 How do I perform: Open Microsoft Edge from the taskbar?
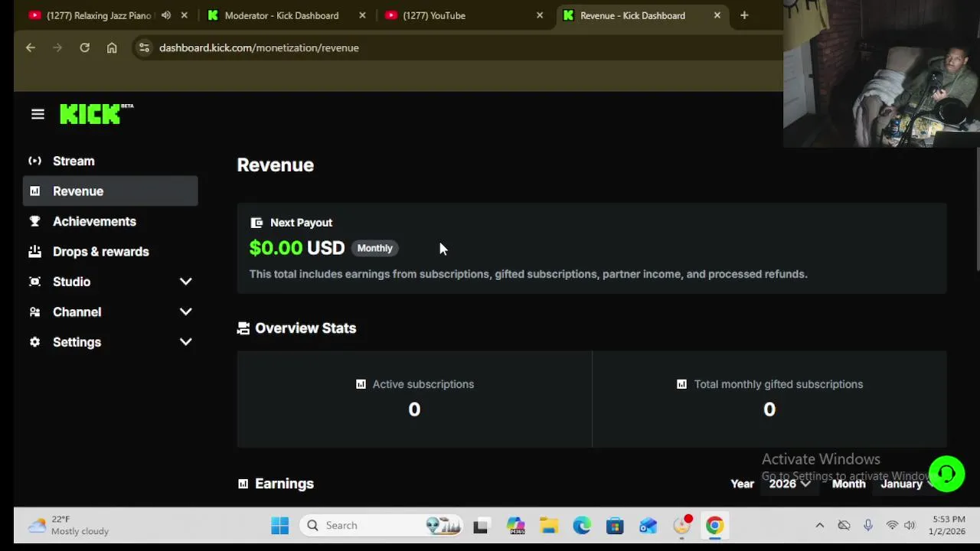[582, 526]
